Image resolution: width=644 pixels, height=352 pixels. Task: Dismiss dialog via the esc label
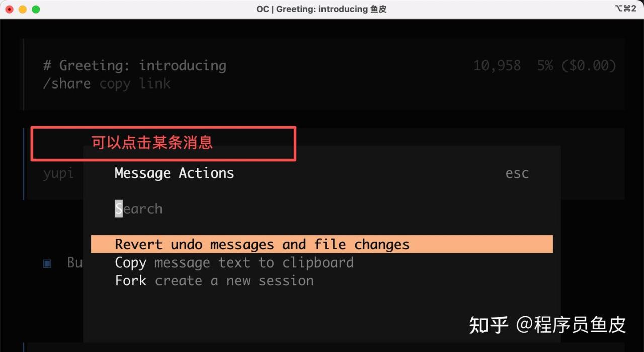pyautogui.click(x=517, y=173)
